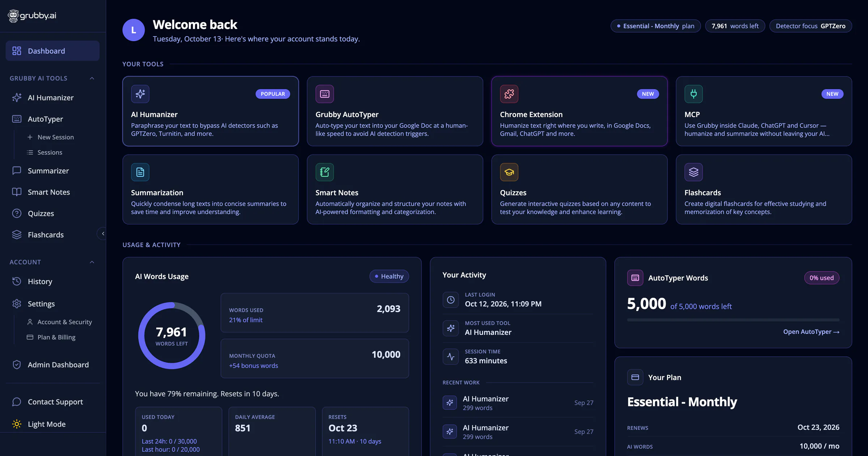Screen dimensions: 868x456
Task: Collapse the Grubby AI Tools section
Action: 92,78
